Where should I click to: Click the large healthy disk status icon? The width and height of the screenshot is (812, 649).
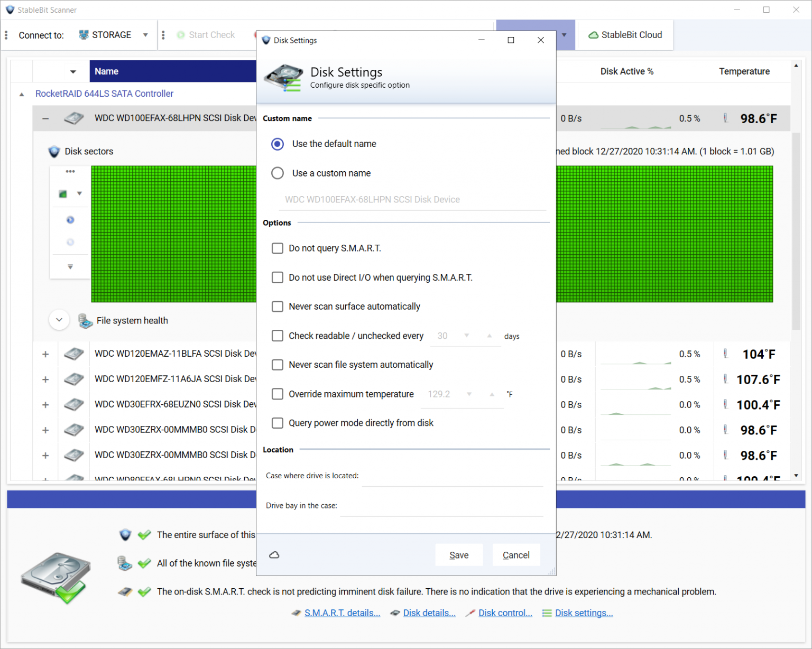tap(55, 578)
